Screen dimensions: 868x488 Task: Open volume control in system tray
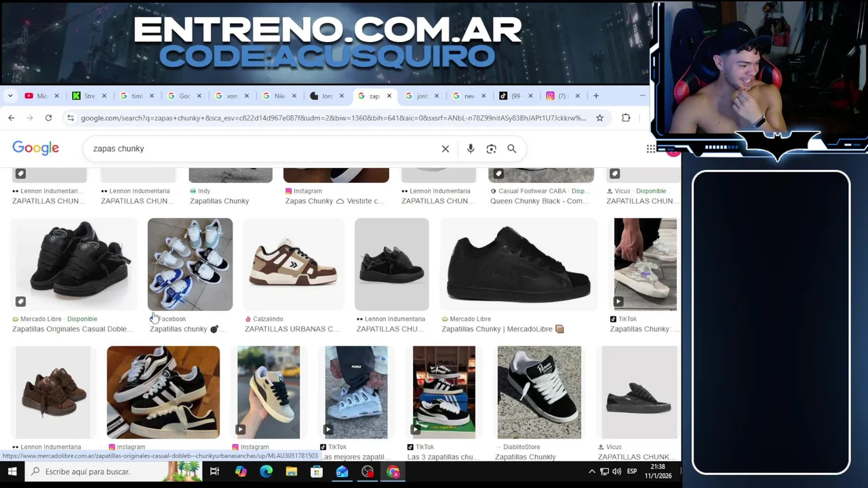(616, 472)
